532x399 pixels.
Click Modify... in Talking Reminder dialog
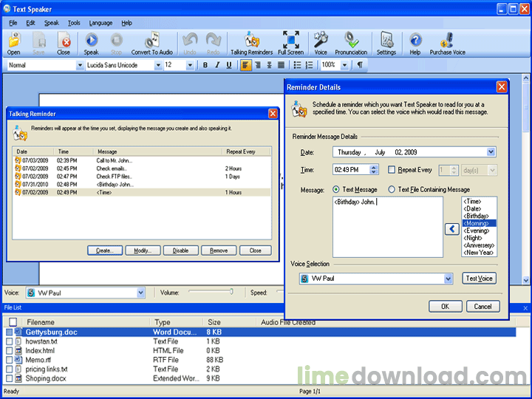[x=143, y=250]
